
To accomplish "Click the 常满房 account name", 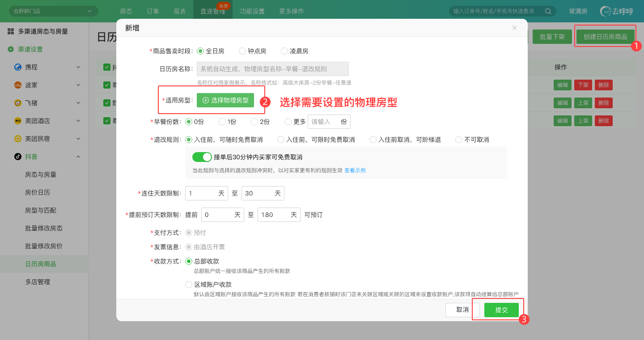I will click(x=578, y=11).
